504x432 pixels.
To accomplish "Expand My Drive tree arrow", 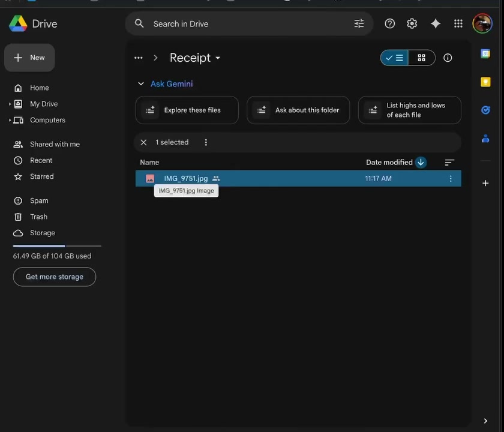I will [10, 104].
